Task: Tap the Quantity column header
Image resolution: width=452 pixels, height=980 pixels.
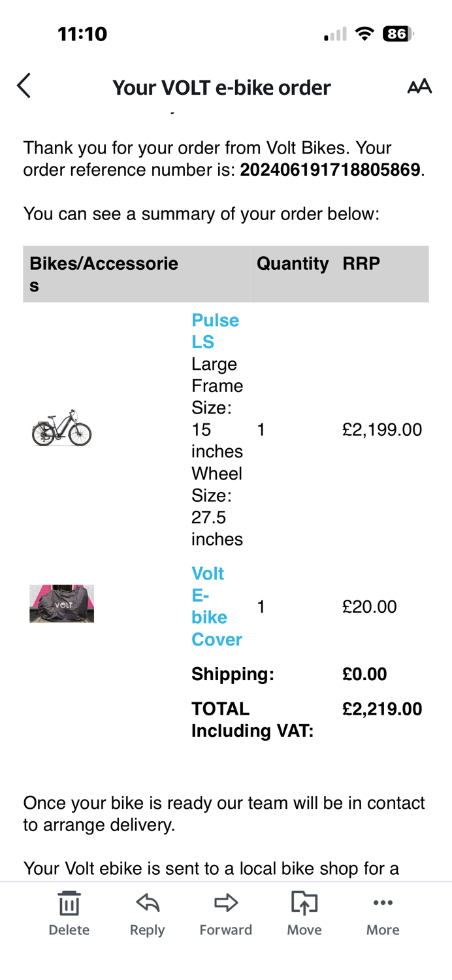Action: [x=293, y=264]
